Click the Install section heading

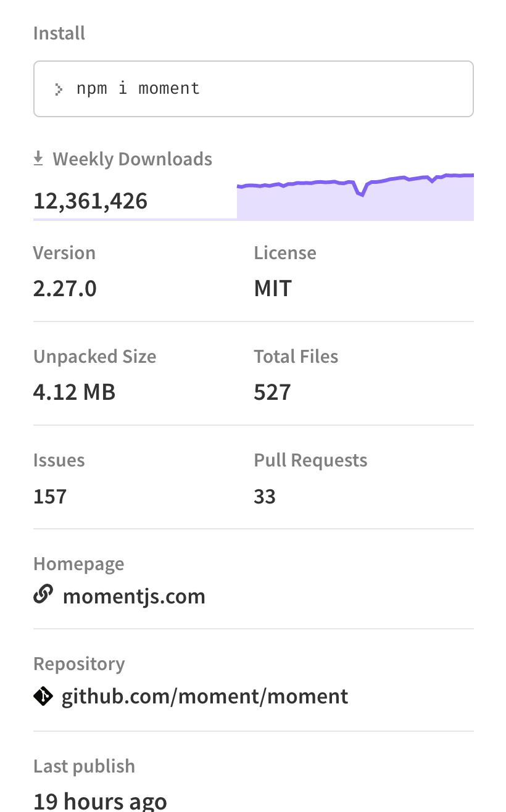pos(59,33)
